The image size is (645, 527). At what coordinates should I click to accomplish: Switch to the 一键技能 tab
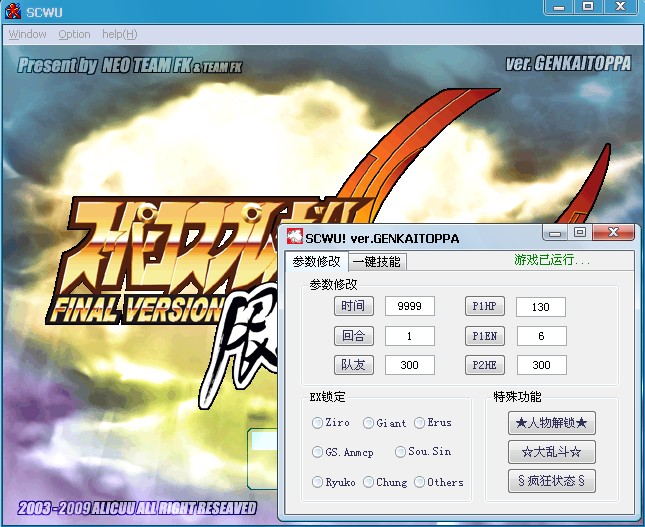tap(377, 262)
